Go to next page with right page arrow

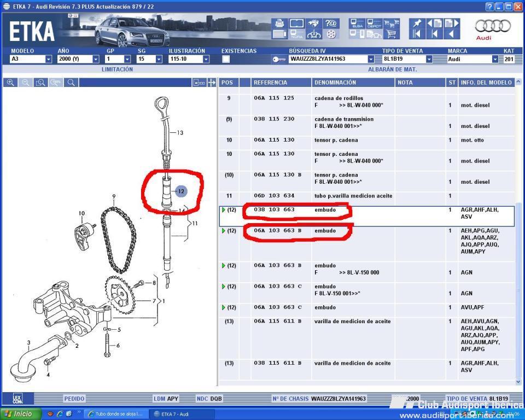(452, 24)
